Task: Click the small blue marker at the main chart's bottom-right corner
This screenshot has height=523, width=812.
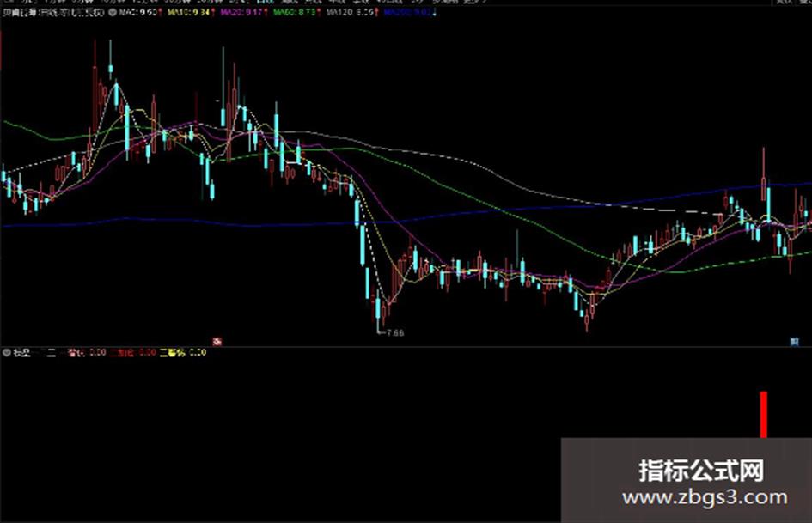Action: (x=795, y=341)
